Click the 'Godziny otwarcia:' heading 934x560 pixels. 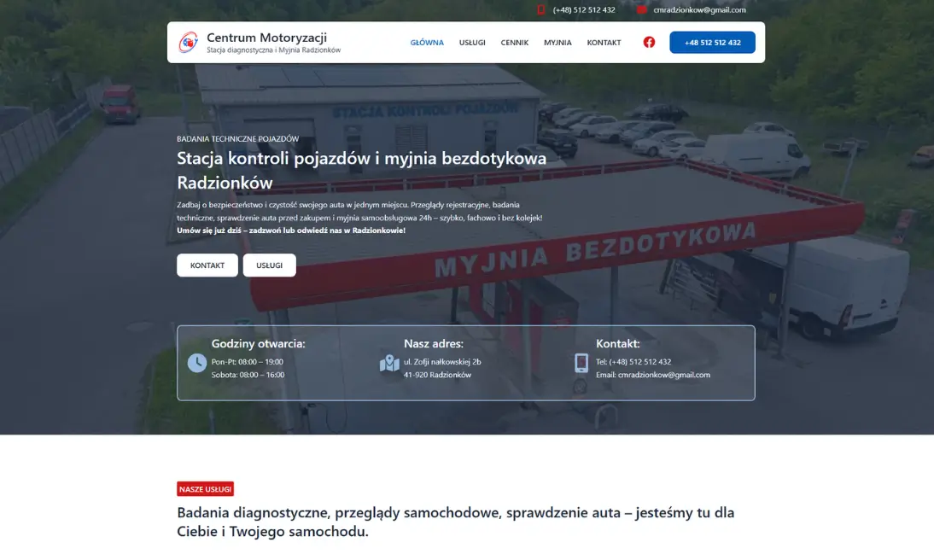click(x=258, y=344)
